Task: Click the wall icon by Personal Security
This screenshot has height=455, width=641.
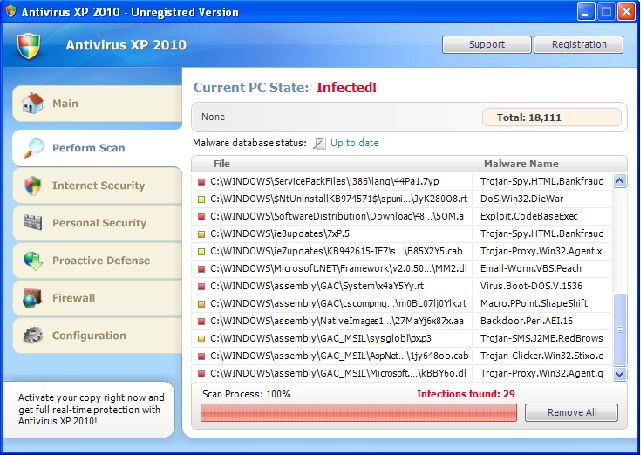Action: 33,222
